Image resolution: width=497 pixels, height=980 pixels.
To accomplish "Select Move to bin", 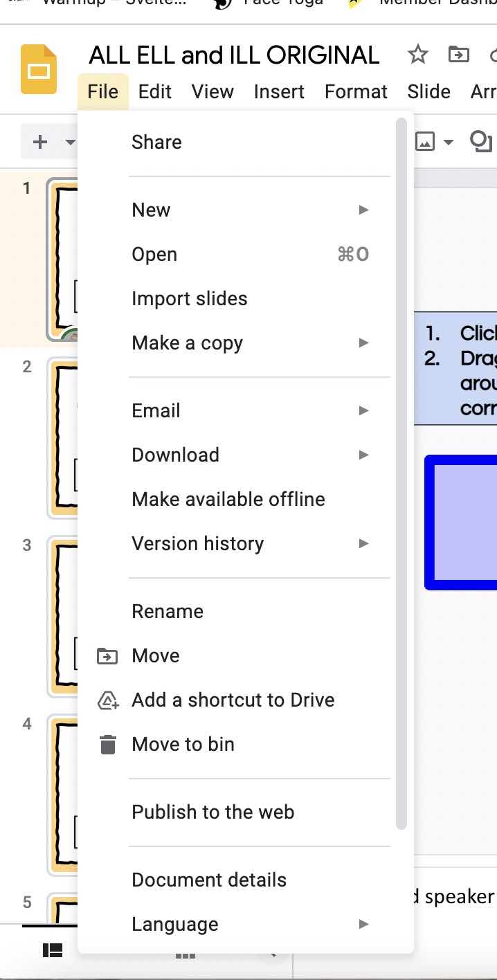I will click(237, 745).
